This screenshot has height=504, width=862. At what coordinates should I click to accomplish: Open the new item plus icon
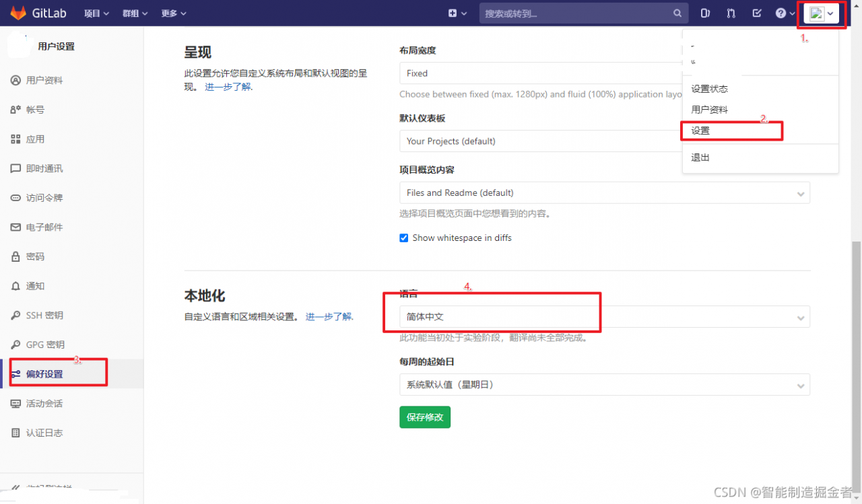pos(453,13)
